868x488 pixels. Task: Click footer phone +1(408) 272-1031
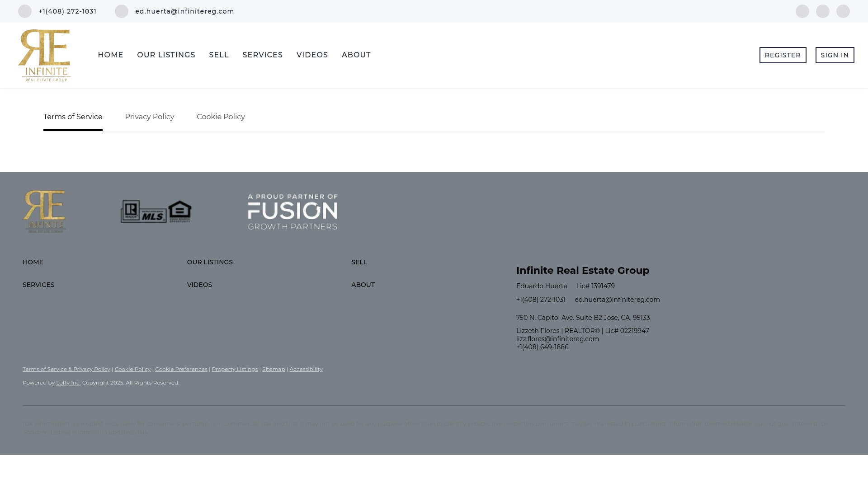pos(541,300)
